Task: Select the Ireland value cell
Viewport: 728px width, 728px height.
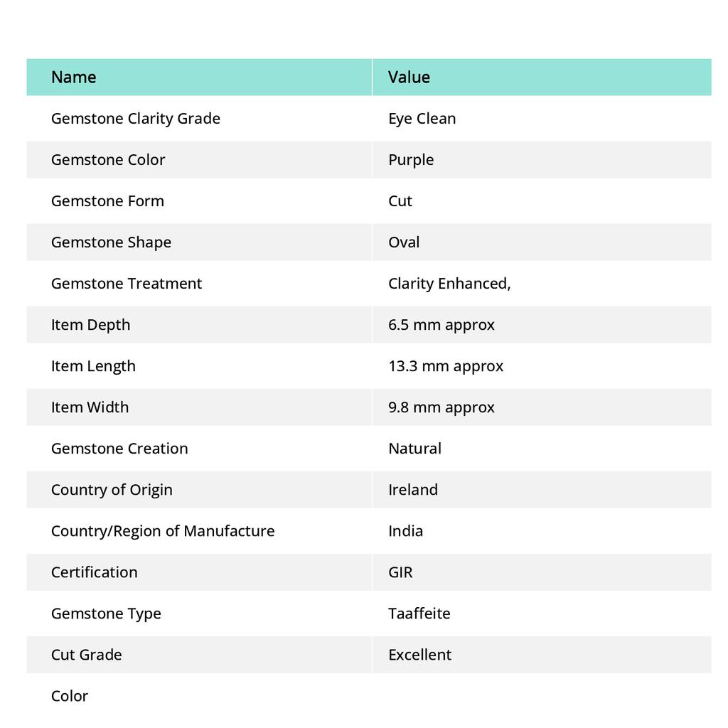Action: [413, 489]
